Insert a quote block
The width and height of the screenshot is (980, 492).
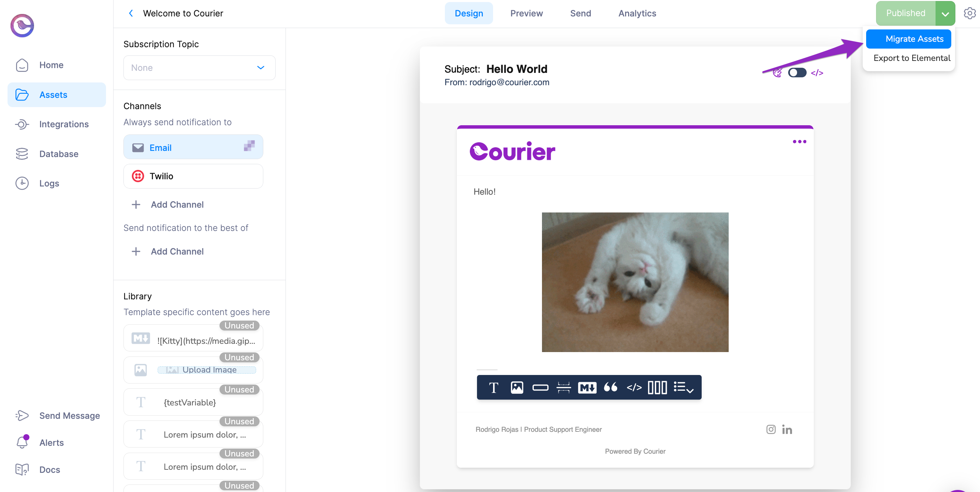[x=611, y=388]
